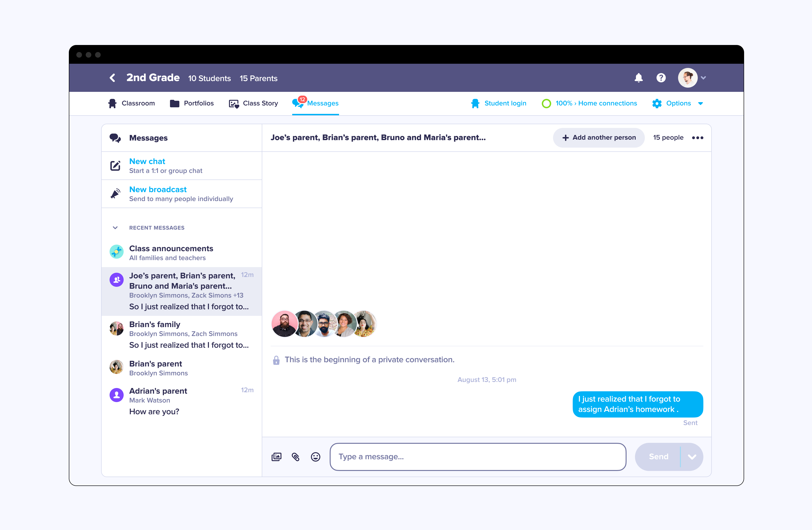This screenshot has height=530, width=812.
Task: Click the 12 unread messages badge
Action: pos(302,99)
